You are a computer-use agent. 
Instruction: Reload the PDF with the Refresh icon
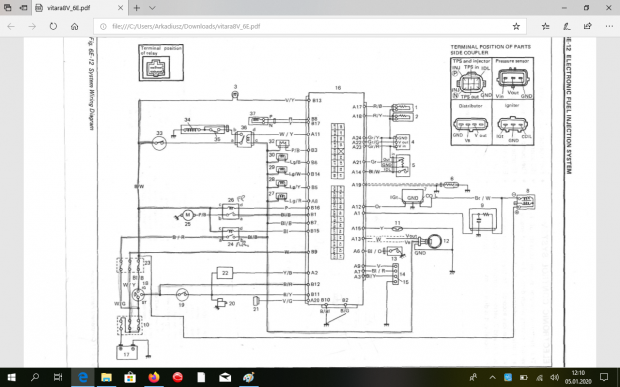click(53, 26)
